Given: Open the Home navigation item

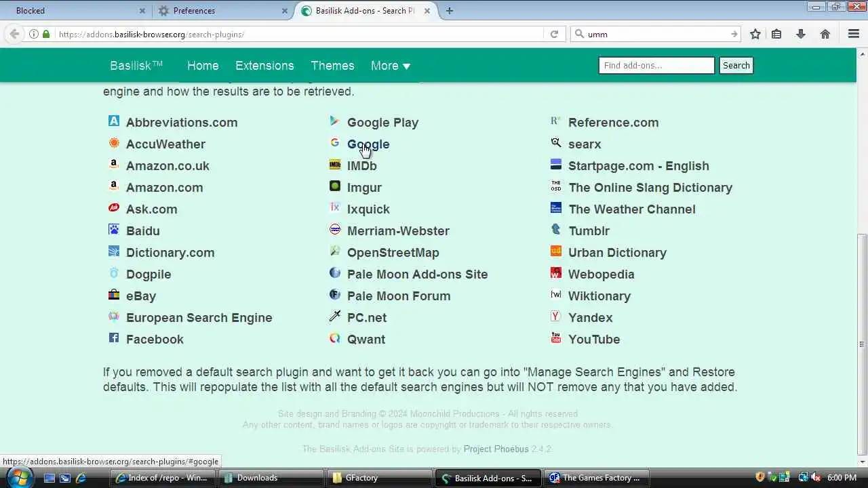Looking at the screenshot, I should click(203, 66).
